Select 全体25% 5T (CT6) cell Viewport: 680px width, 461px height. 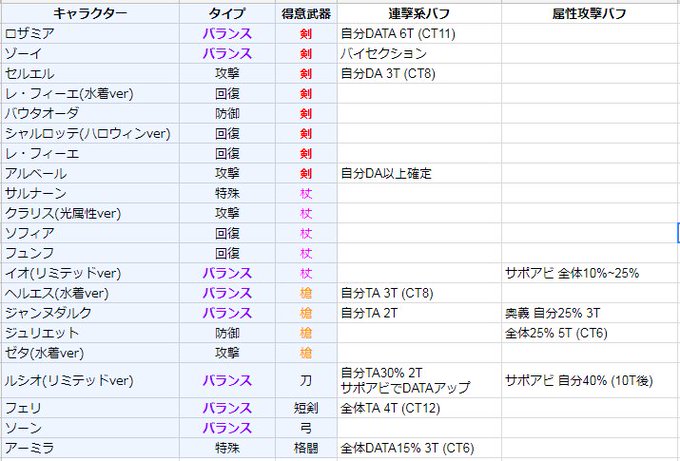[x=590, y=333]
